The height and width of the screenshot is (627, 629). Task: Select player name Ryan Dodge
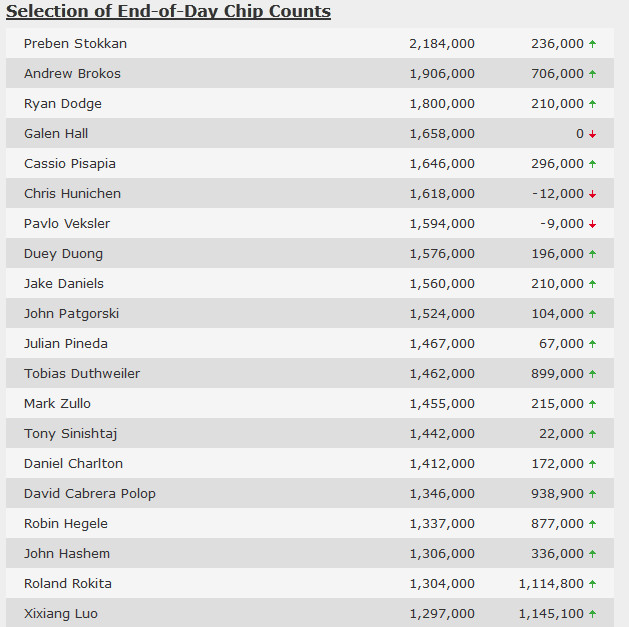point(63,104)
